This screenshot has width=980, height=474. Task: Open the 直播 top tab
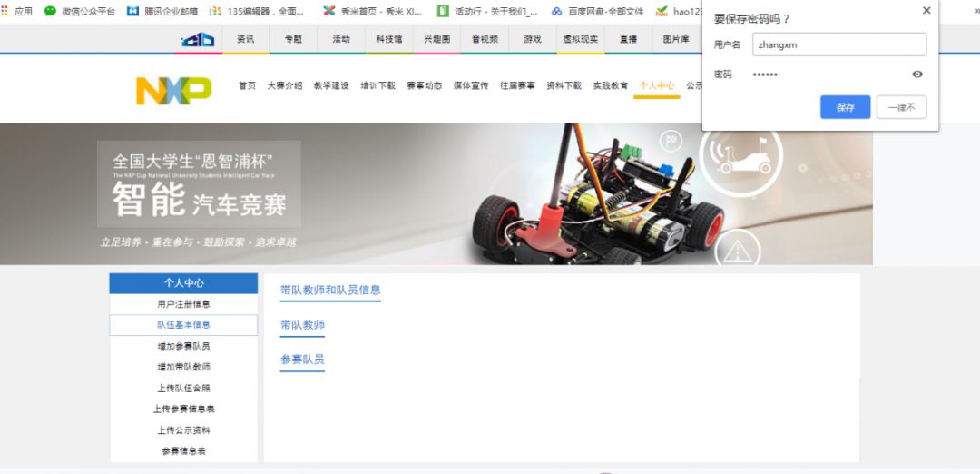[628, 39]
